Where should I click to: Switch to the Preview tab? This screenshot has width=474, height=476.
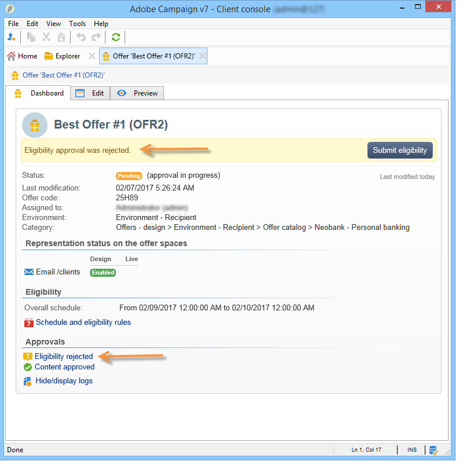[137, 93]
